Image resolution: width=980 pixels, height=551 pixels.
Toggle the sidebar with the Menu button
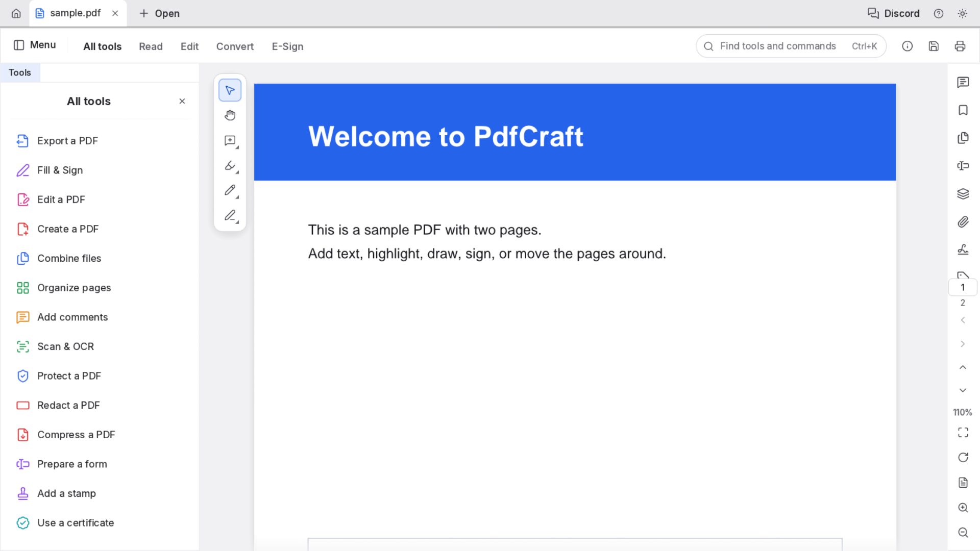tap(35, 45)
